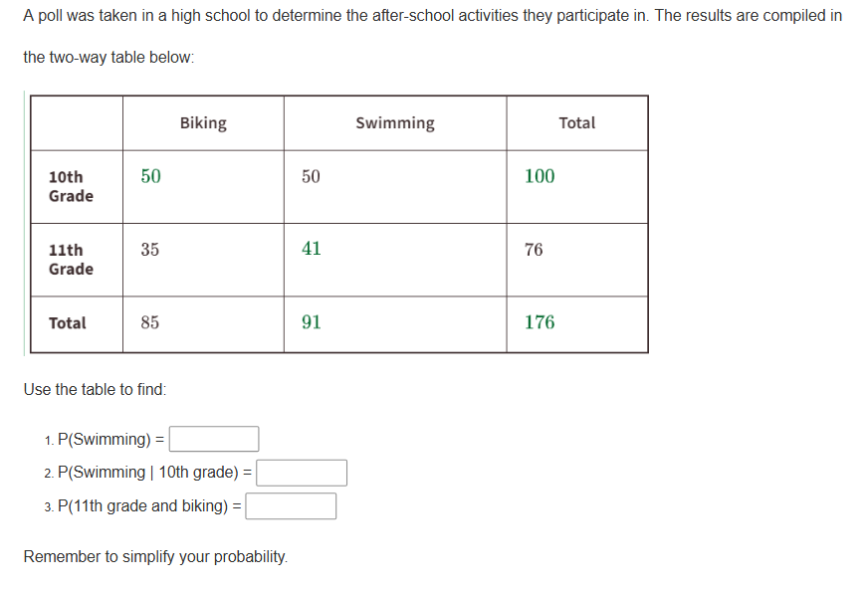868x589 pixels.
Task: Click the P(11th grade and biking) answer box
Action: (292, 505)
